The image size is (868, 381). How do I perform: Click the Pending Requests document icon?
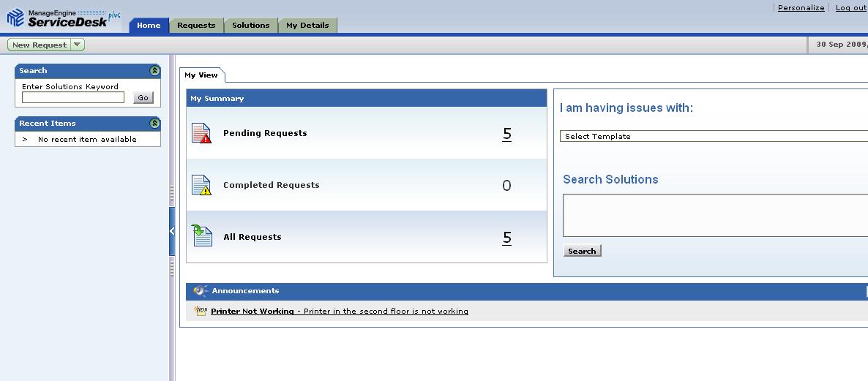click(x=201, y=133)
